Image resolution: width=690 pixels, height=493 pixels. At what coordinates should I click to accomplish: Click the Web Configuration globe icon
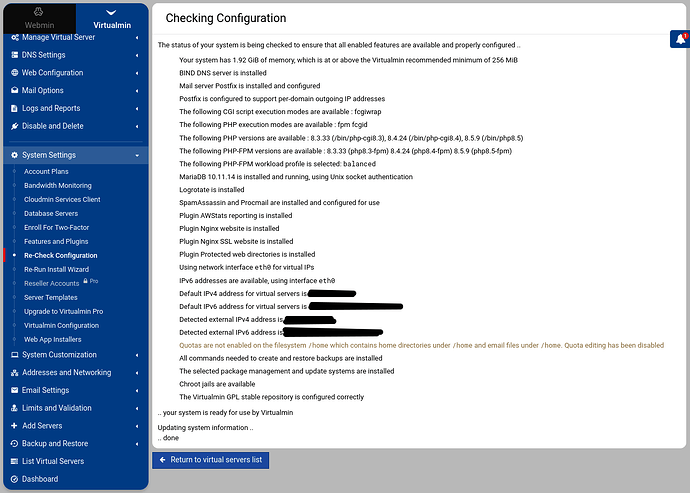(15, 73)
